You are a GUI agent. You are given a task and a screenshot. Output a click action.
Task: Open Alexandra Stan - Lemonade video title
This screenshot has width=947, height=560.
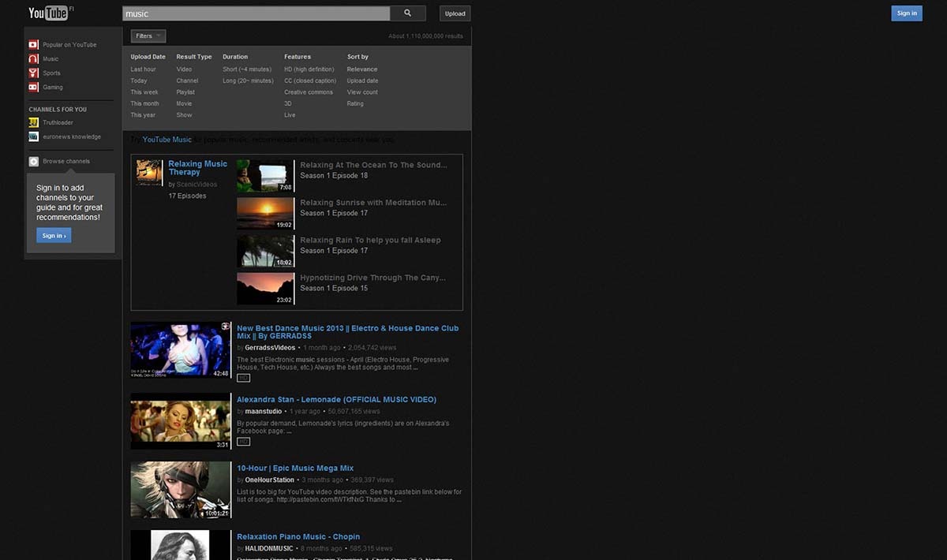tap(336, 400)
